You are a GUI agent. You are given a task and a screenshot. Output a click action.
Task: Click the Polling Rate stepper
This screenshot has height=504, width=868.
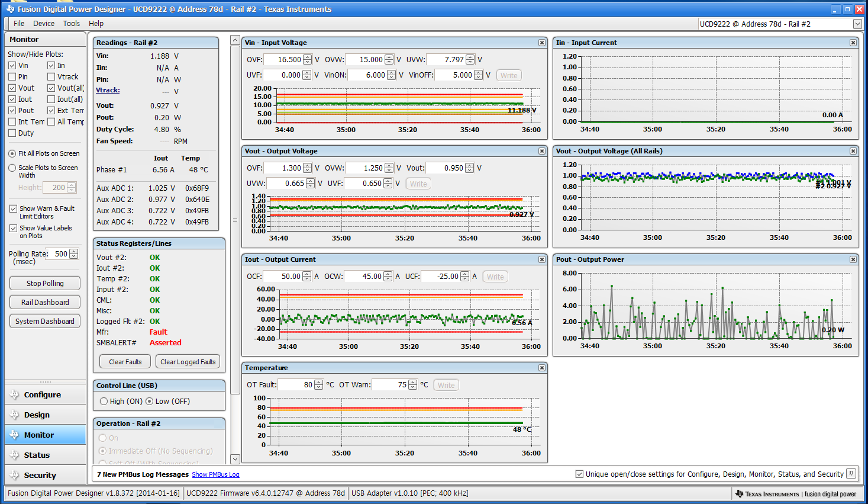(73, 254)
